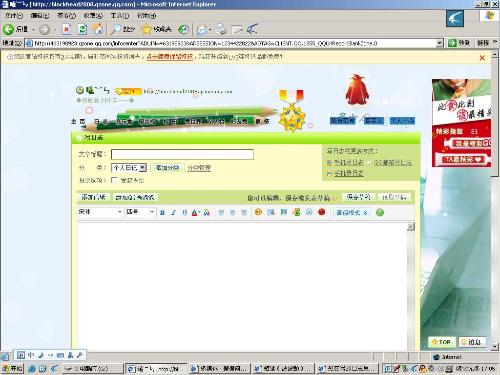Close the yellow notification bar with red X
The height and width of the screenshot is (375, 500).
pos(482,58)
